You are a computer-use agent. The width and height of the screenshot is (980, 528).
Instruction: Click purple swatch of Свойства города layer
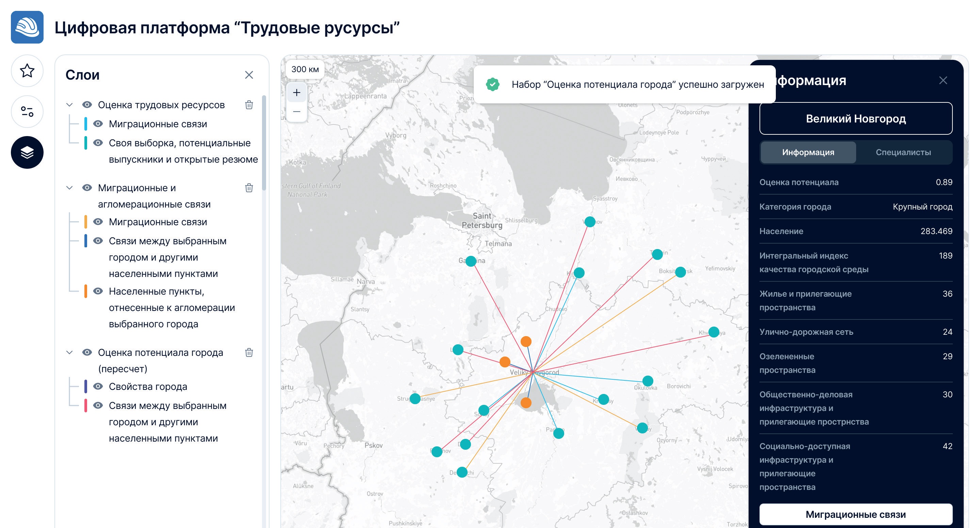pyautogui.click(x=86, y=386)
